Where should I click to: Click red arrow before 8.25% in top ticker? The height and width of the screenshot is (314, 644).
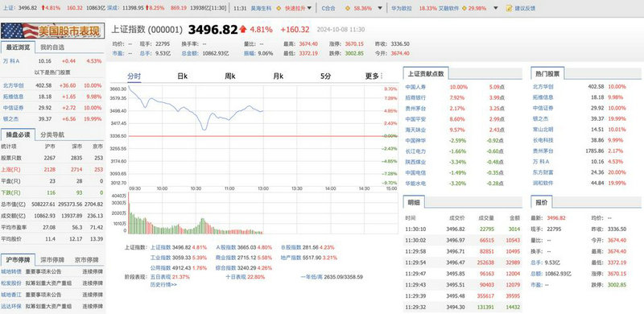(x=147, y=8)
